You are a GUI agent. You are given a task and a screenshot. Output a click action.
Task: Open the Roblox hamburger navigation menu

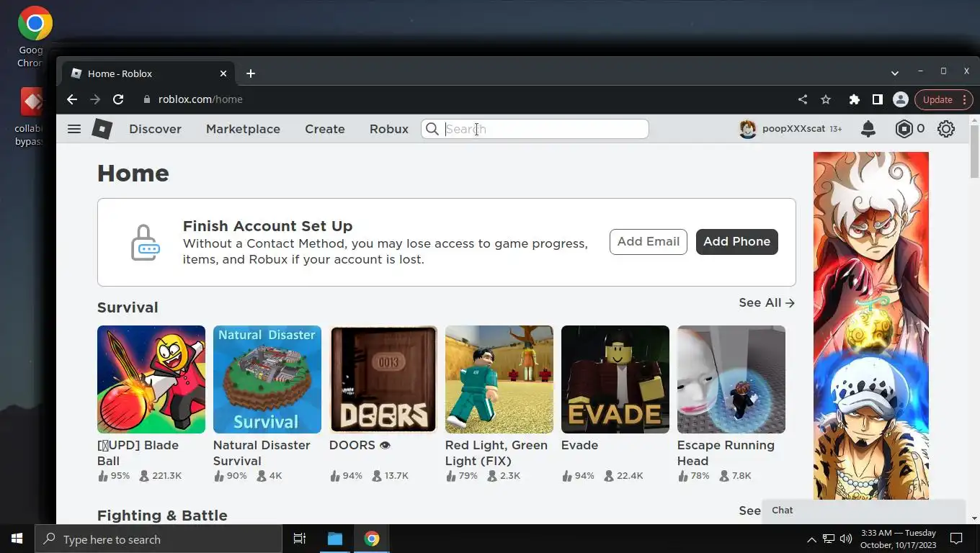point(73,129)
